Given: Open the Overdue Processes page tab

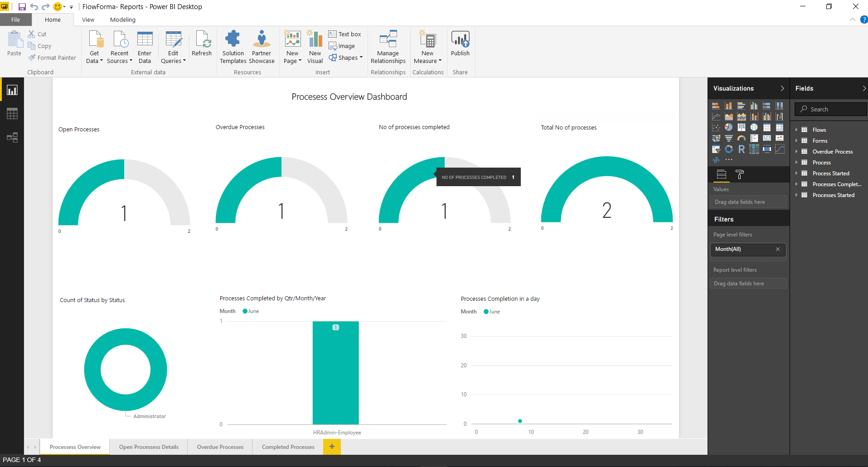Looking at the screenshot, I should pyautogui.click(x=220, y=447).
